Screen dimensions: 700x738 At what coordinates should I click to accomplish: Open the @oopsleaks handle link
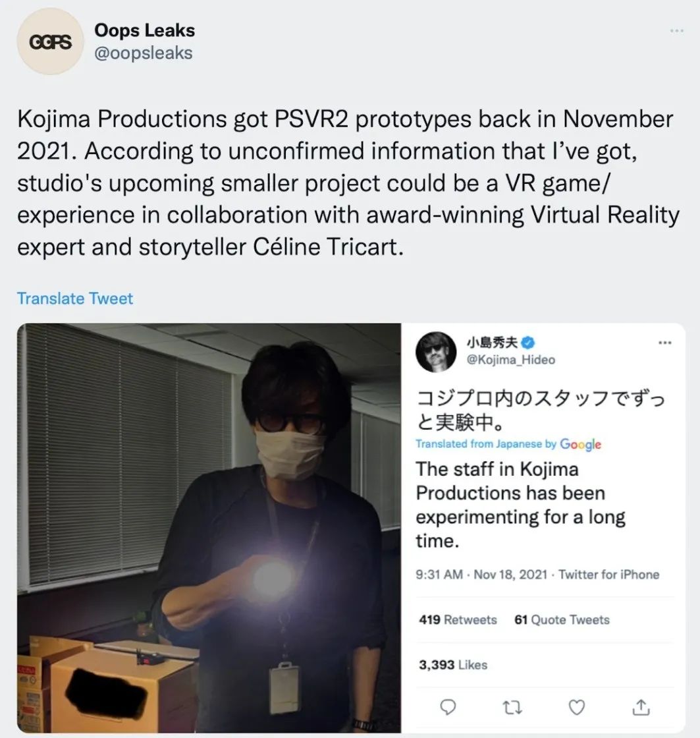pyautogui.click(x=144, y=53)
